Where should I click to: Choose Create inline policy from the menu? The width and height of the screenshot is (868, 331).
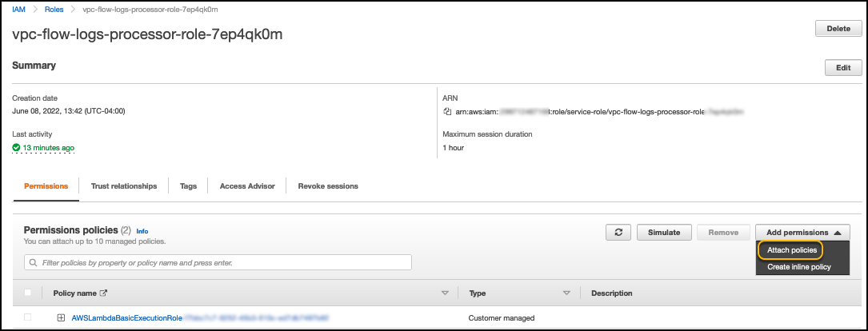(x=799, y=267)
